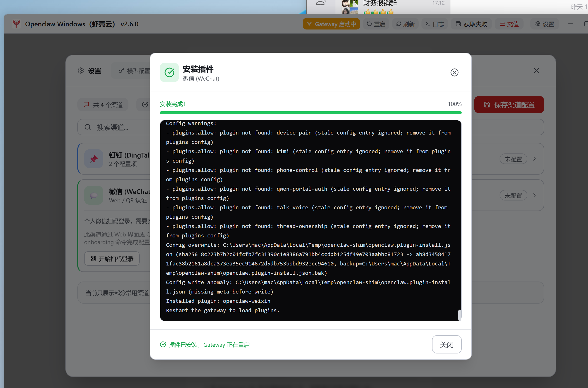Switch to the 模型配置 tab

coord(135,71)
